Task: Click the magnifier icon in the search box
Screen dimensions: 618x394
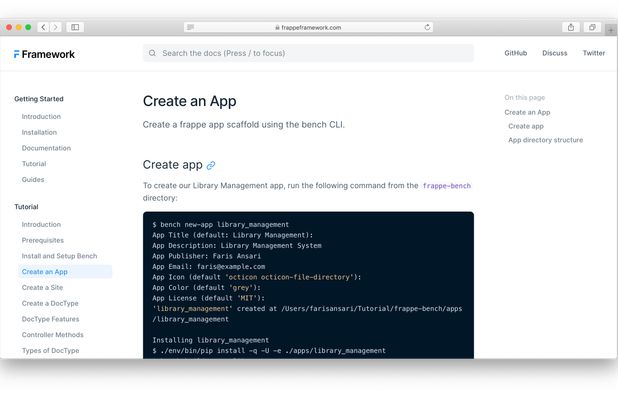Action: coord(152,53)
